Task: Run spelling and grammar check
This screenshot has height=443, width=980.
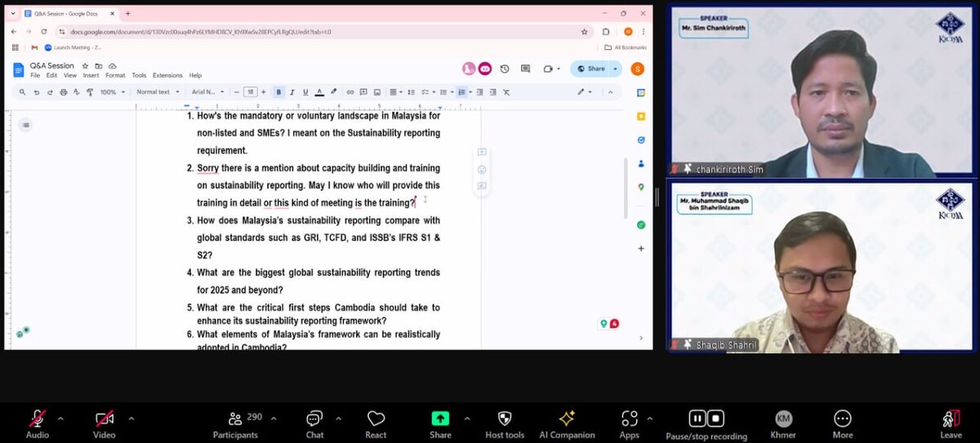Action: pos(77,92)
